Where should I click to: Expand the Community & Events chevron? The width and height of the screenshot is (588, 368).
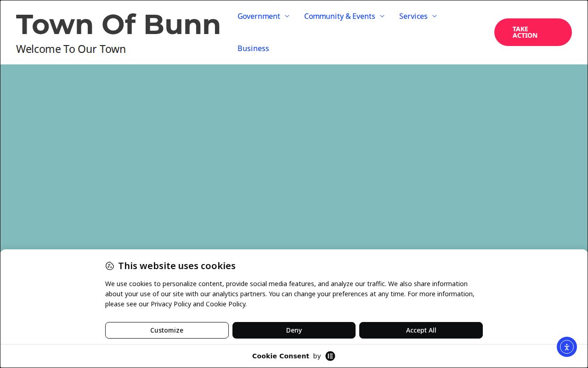click(x=382, y=16)
